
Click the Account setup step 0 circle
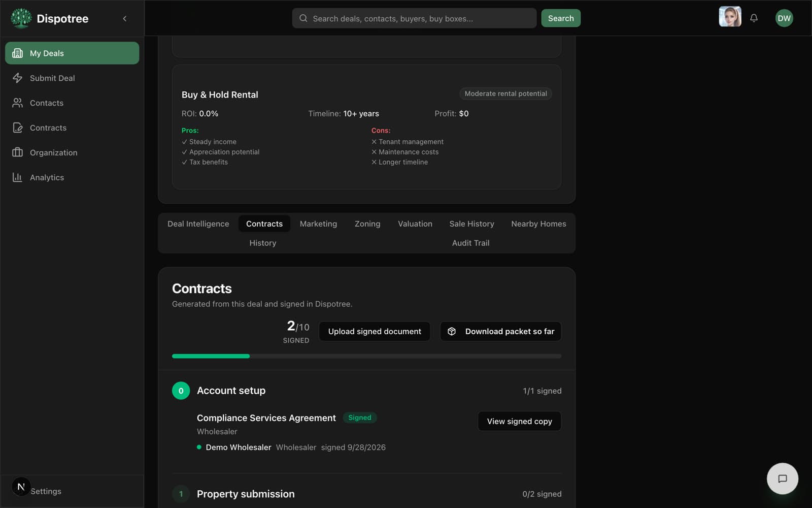pyautogui.click(x=181, y=391)
